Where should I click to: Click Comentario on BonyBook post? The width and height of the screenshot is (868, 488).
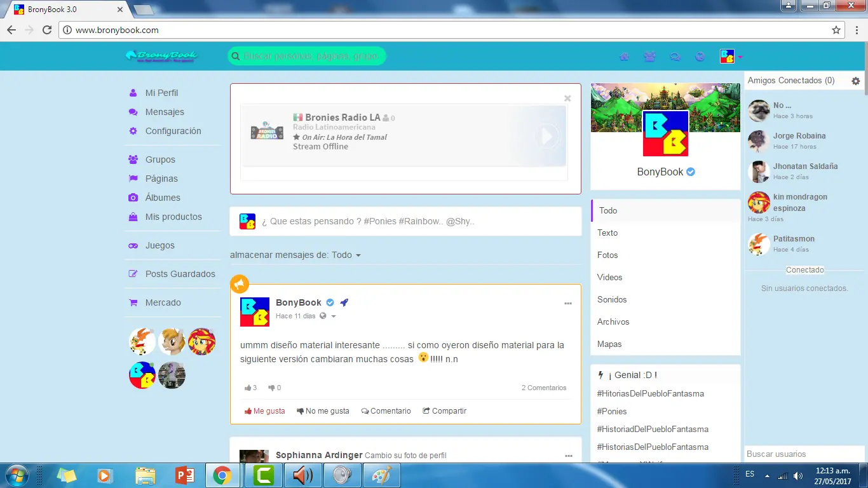click(386, 411)
